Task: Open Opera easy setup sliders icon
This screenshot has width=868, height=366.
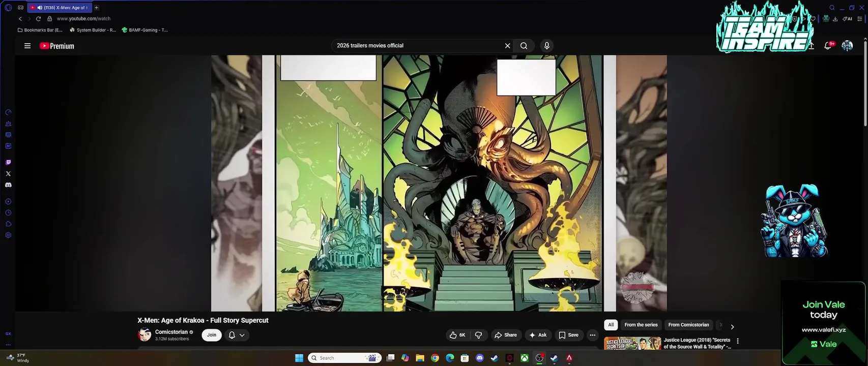Action: tap(860, 19)
